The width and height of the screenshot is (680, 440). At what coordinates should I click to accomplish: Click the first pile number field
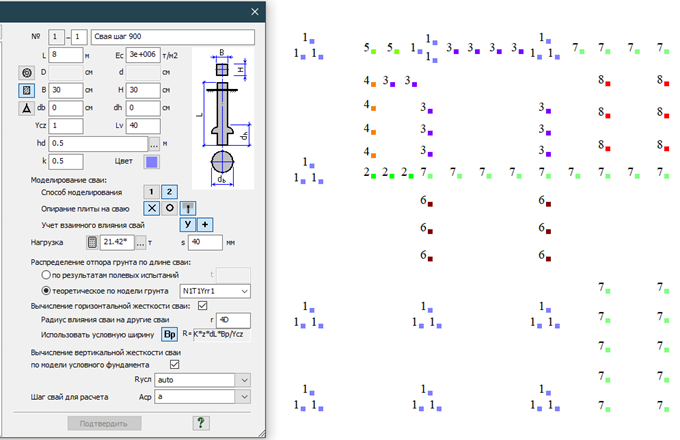(x=56, y=37)
